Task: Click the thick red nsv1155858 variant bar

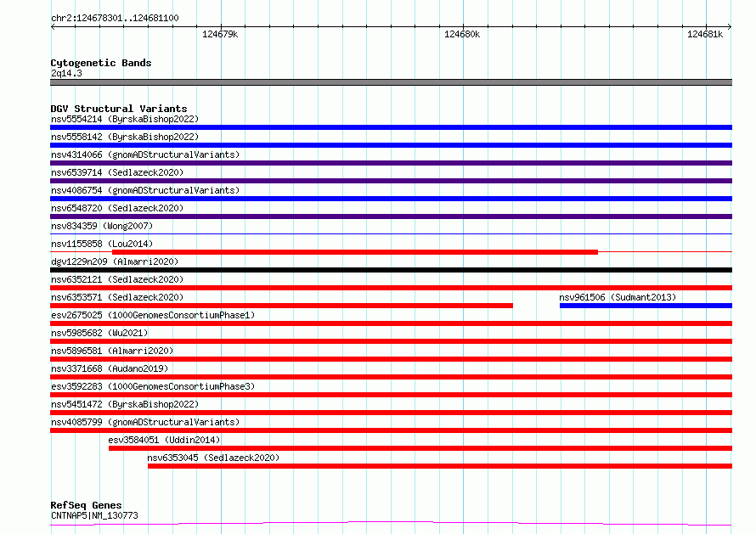Action: point(355,252)
